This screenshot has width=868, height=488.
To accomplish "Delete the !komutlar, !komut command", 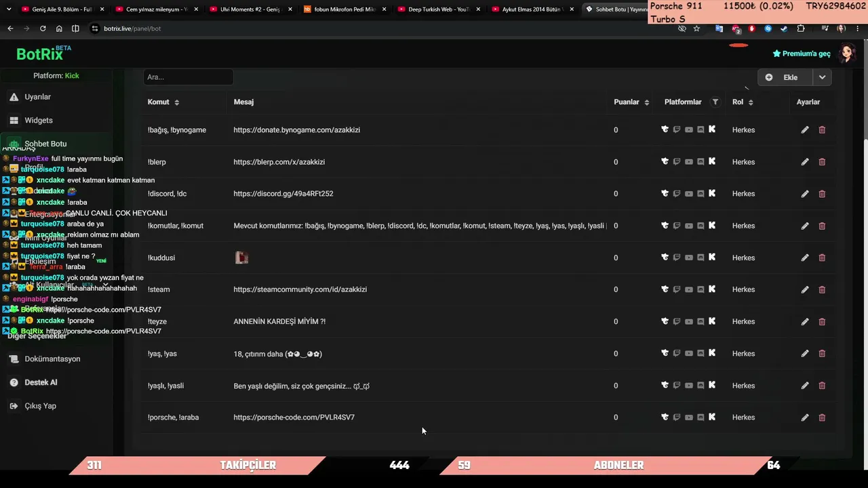I will 822,226.
